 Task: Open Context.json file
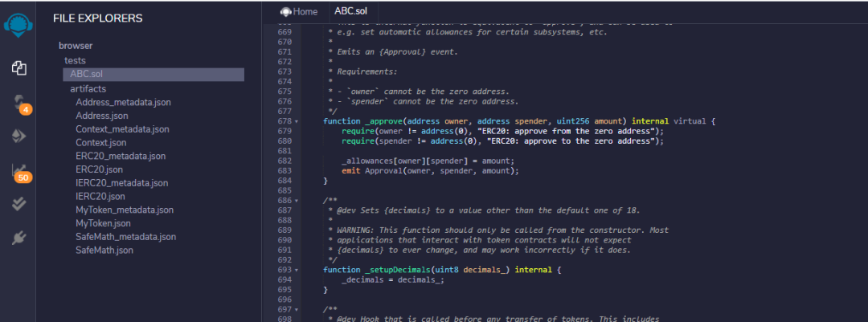(x=100, y=143)
